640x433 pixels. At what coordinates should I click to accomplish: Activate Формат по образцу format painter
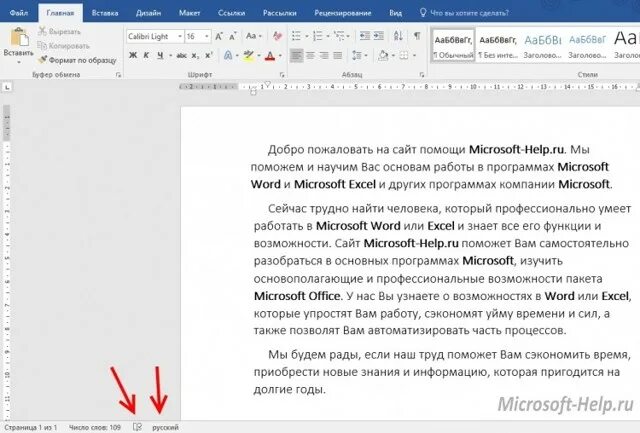[77, 60]
